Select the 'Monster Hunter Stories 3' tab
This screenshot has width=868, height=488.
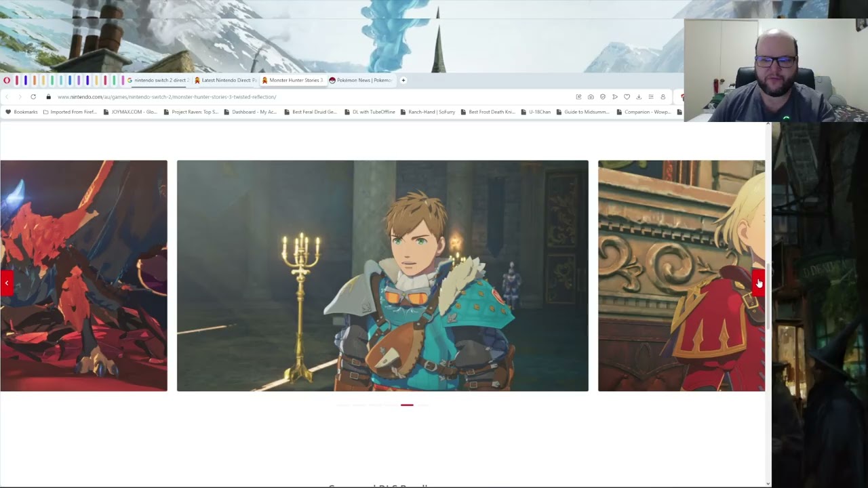(x=293, y=80)
